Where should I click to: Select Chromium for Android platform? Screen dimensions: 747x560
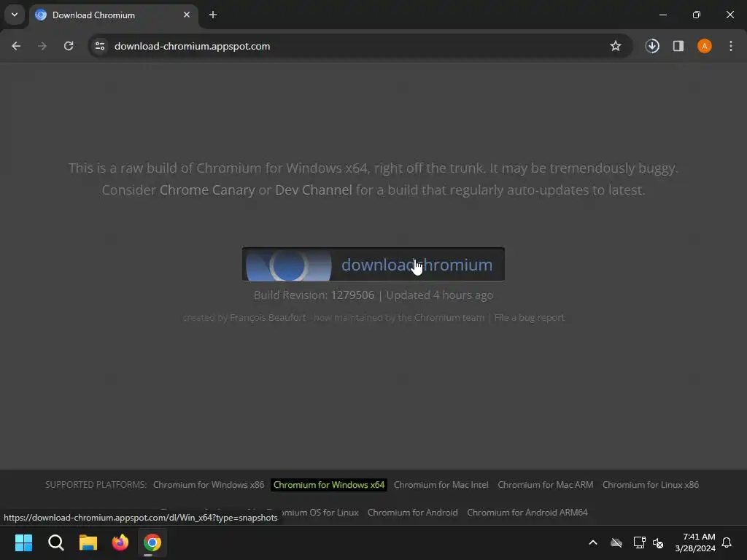[413, 513]
